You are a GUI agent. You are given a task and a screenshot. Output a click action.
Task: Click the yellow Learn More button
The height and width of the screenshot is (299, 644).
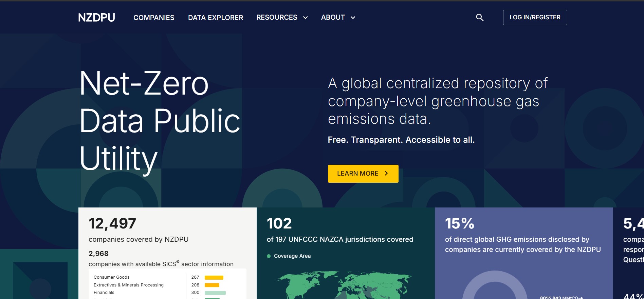point(357,174)
